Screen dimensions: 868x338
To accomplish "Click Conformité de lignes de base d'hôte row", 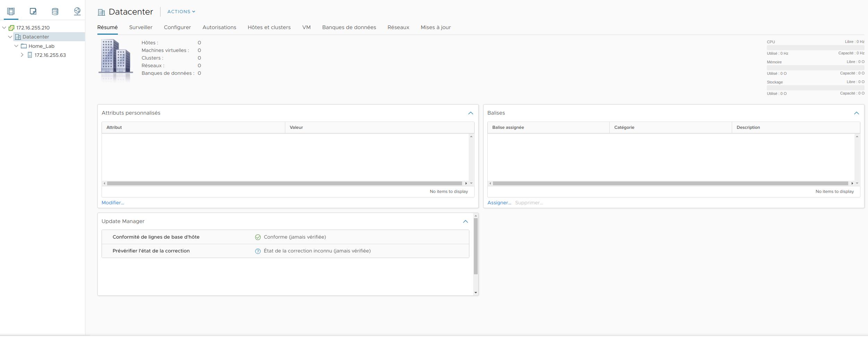I will coord(285,237).
